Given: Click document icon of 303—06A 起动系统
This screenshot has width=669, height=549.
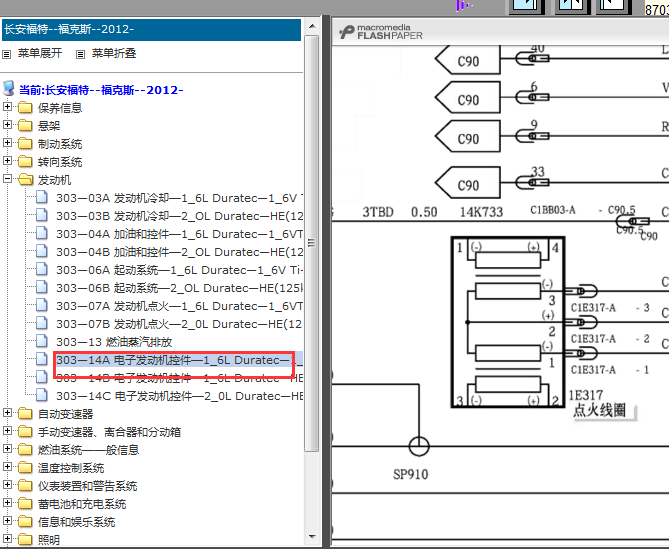Looking at the screenshot, I should [41, 269].
